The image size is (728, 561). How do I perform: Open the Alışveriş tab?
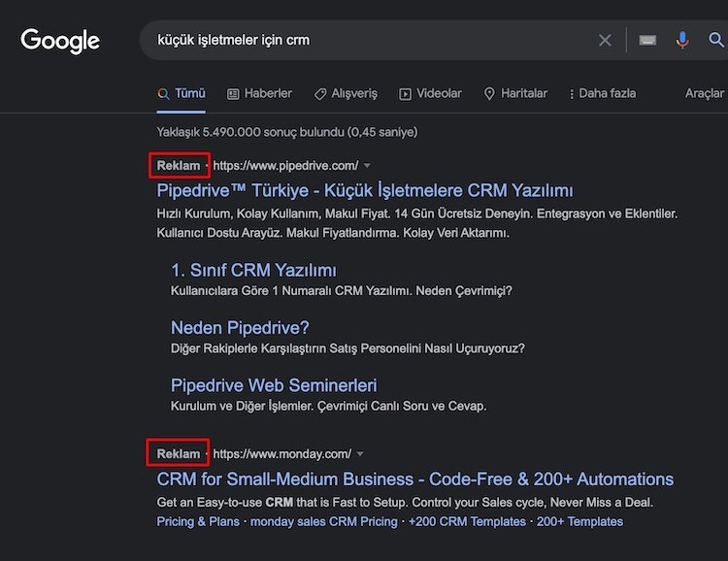346,93
